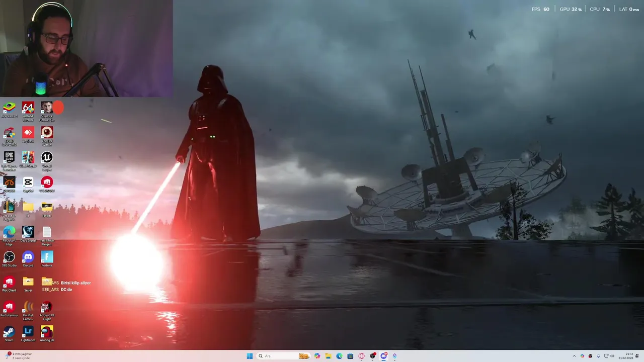
Task: Launch At Dead Of Night shortcut
Action: click(x=47, y=310)
